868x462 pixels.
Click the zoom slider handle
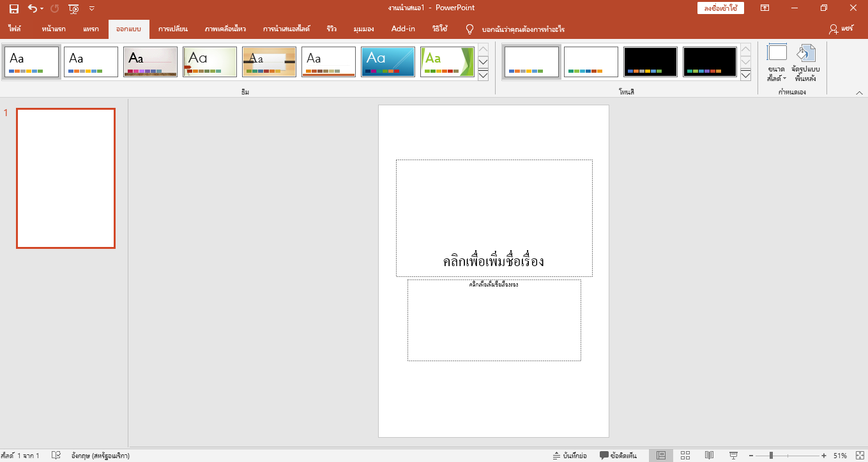(772, 455)
